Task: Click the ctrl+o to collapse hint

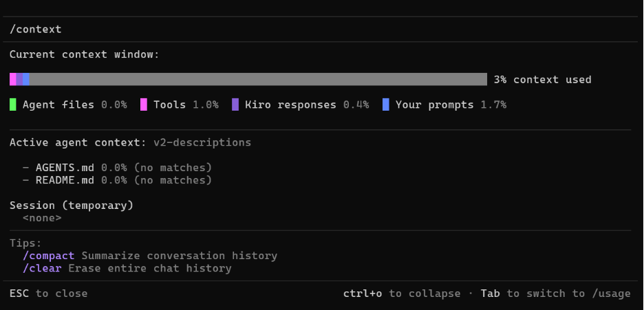Action: click(x=402, y=294)
